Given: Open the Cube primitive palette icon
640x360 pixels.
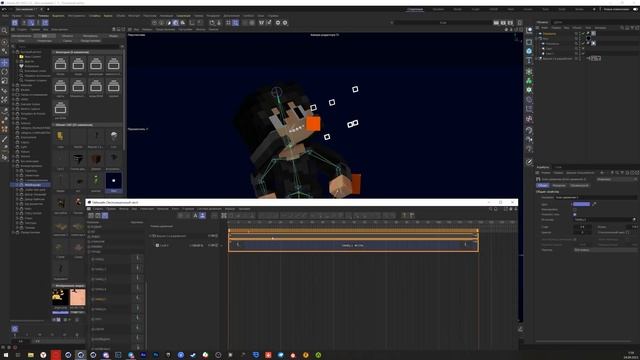Looking at the screenshot, I should 529,42.
